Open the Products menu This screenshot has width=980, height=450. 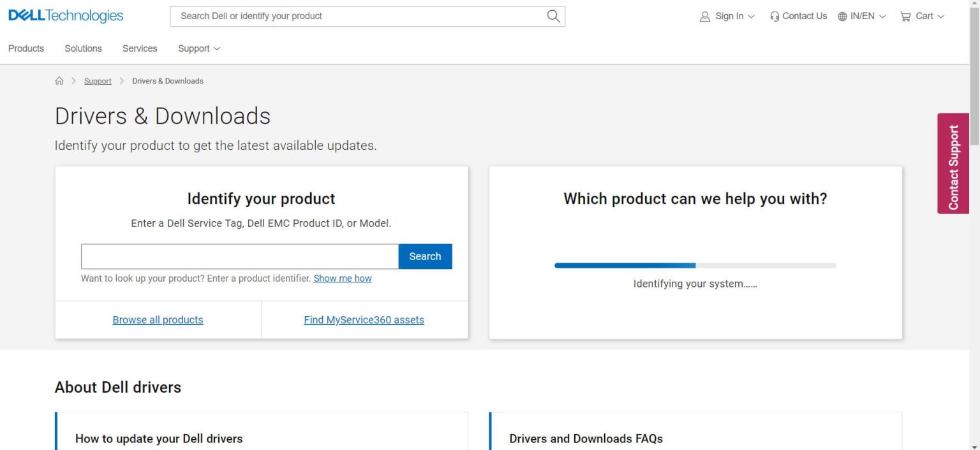point(26,48)
